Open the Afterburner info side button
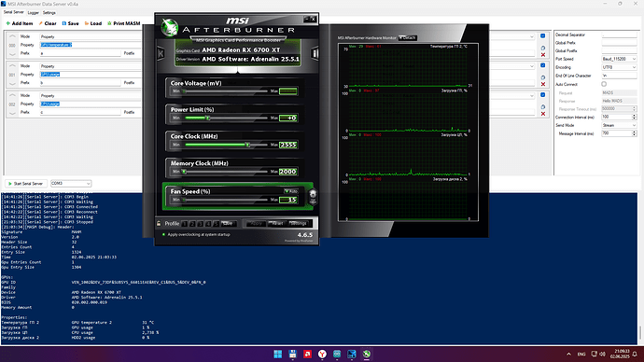The height and width of the screenshot is (362, 644). click(x=315, y=53)
